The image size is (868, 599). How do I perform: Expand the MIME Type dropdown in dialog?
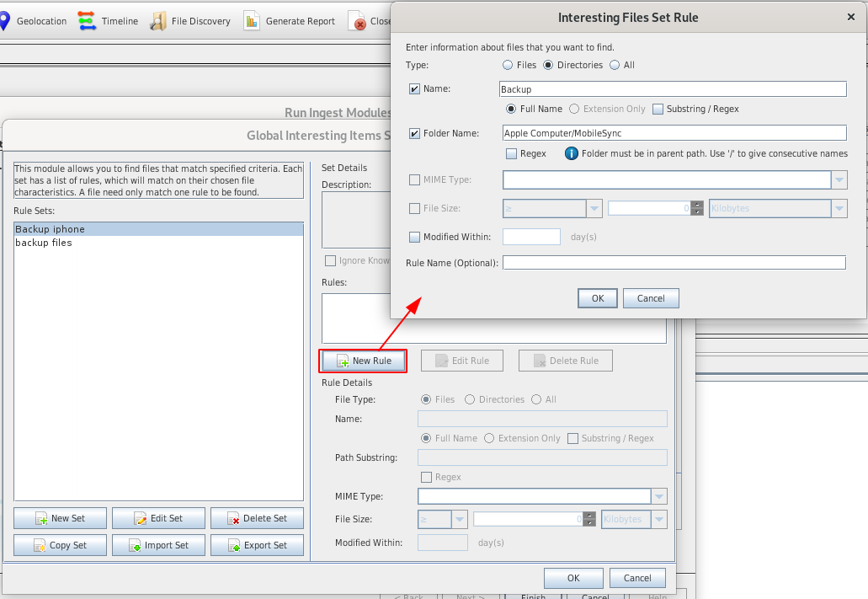pyautogui.click(x=839, y=180)
